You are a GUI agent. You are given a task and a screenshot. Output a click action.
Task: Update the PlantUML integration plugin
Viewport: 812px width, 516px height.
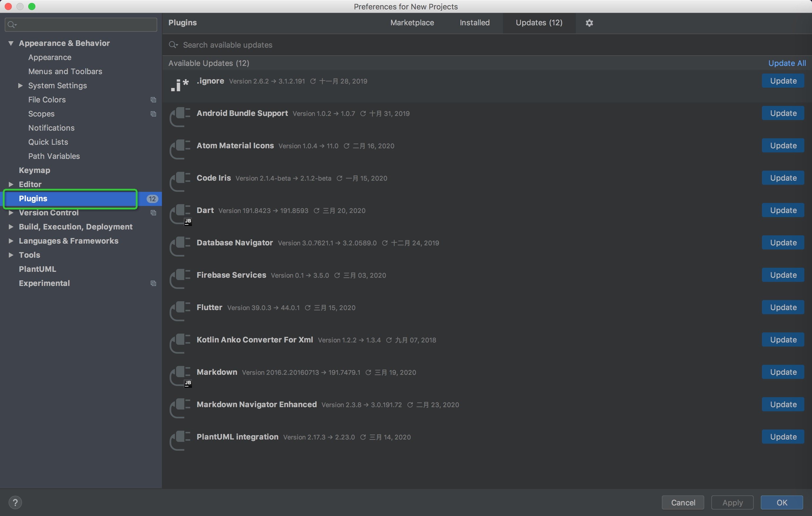(783, 437)
